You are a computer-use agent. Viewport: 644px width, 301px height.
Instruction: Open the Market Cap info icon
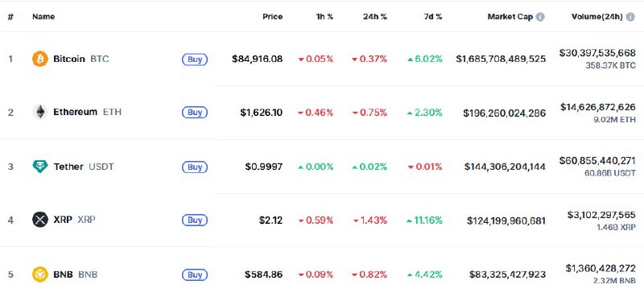[540, 17]
